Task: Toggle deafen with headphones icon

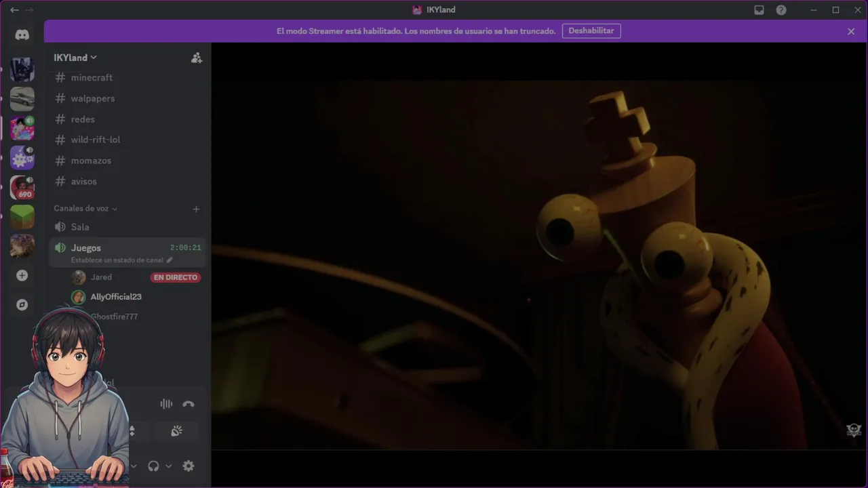Action: (x=153, y=466)
